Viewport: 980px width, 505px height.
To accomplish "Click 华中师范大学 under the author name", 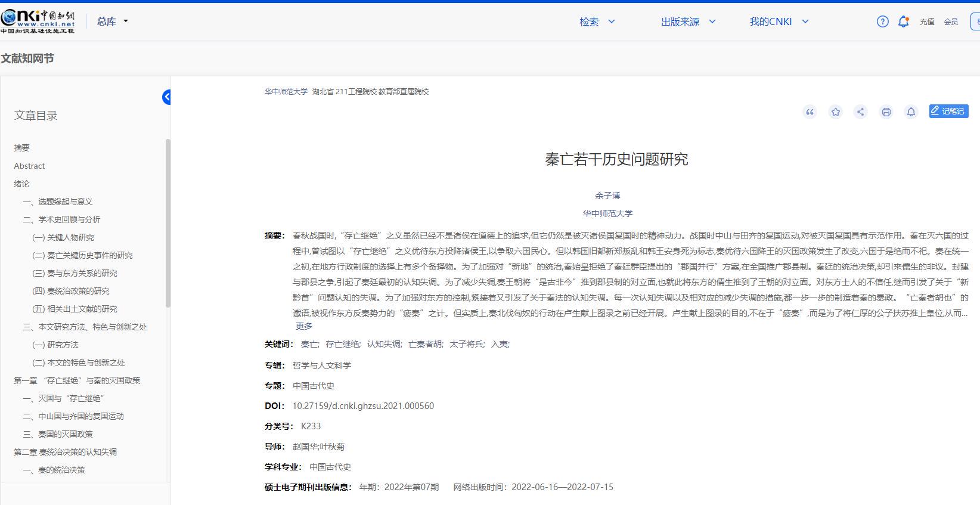I will [607, 213].
